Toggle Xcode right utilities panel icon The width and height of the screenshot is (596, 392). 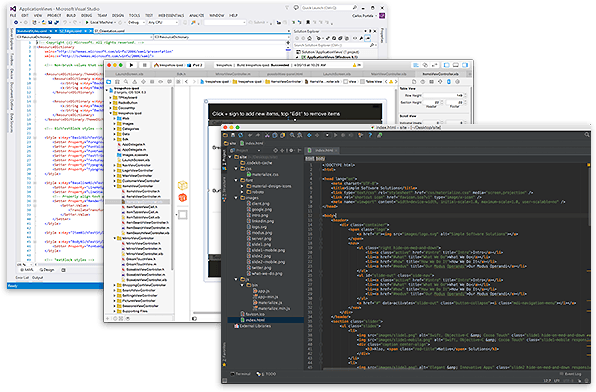coord(464,65)
